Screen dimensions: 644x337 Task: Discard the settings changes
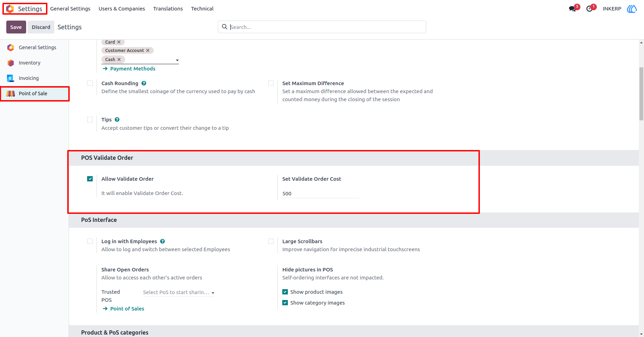click(x=41, y=27)
